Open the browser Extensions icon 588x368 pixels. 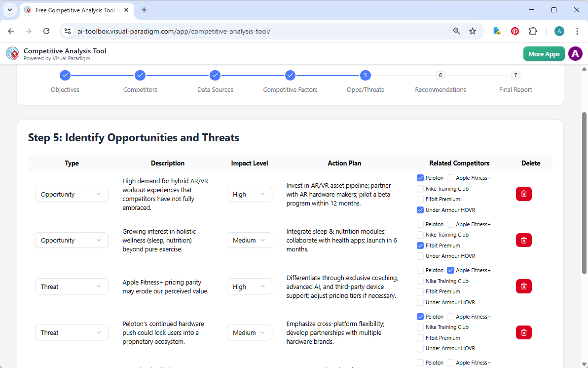coord(533,31)
